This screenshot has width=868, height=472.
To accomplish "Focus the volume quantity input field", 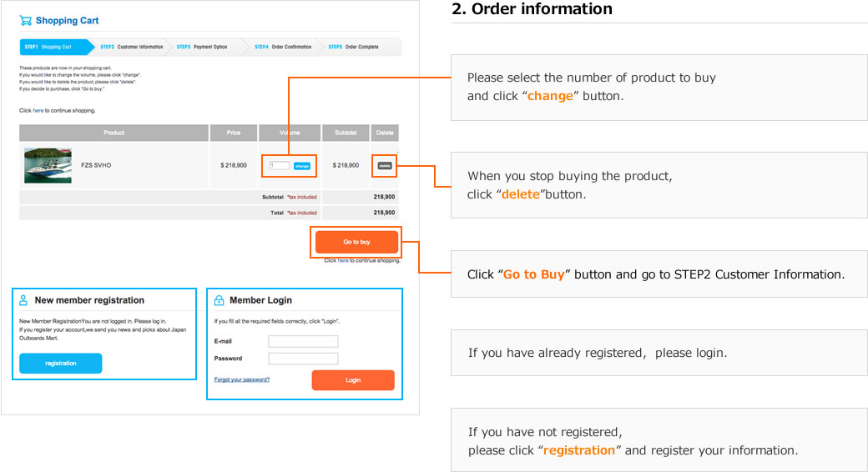I will click(280, 166).
